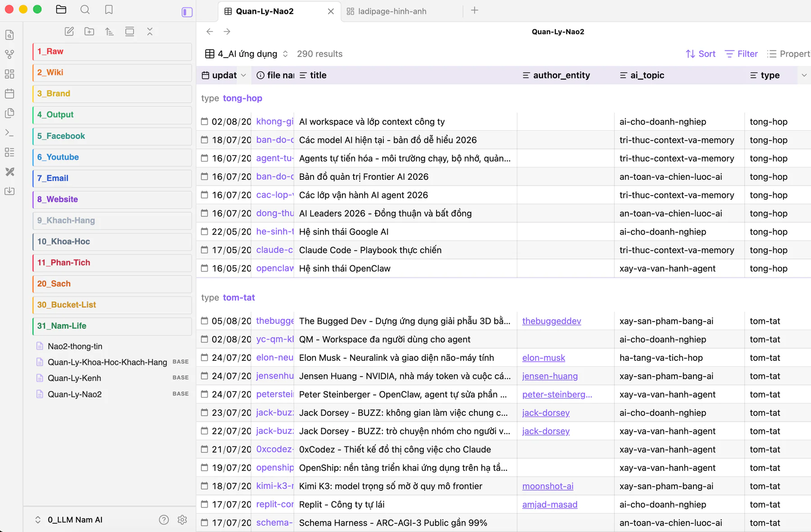This screenshot has width=811, height=532.
Task: Expand the 30_Bucket-List folder
Action: [x=112, y=306]
